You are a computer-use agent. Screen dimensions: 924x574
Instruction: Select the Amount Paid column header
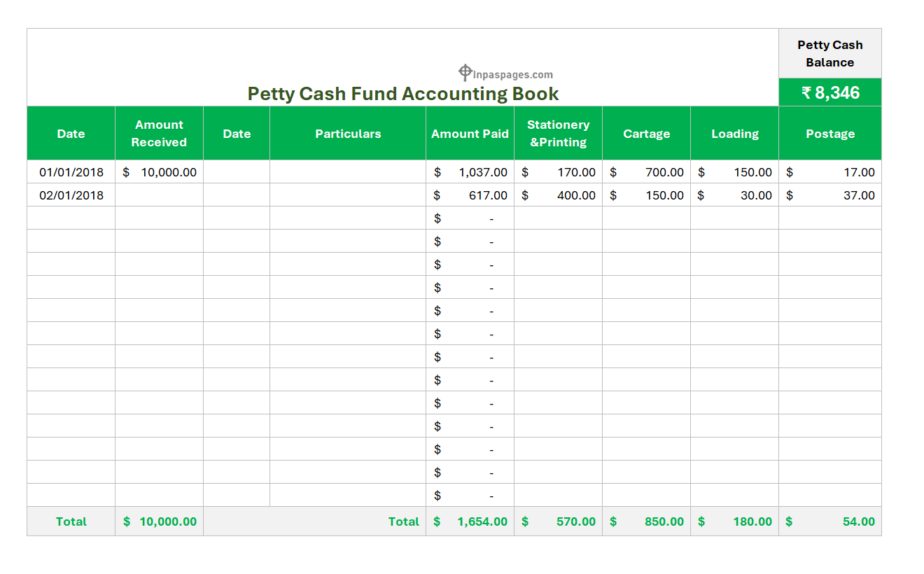[470, 133]
